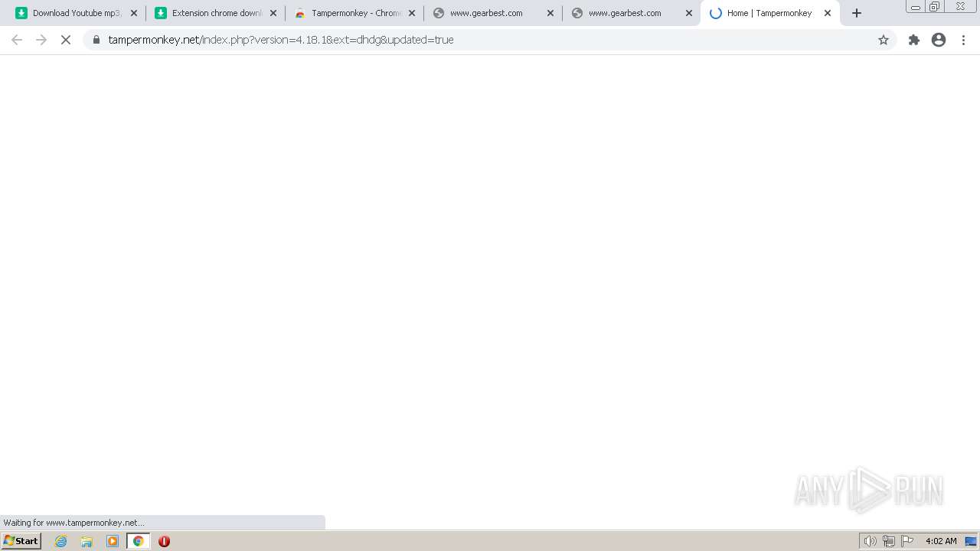This screenshot has height=551, width=980.
Task: Launch Windows Media Player from taskbar
Action: point(113,541)
